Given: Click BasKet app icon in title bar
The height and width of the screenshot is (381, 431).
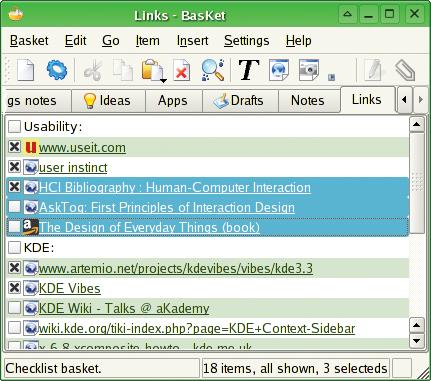Looking at the screenshot, I should pyautogui.click(x=16, y=14).
